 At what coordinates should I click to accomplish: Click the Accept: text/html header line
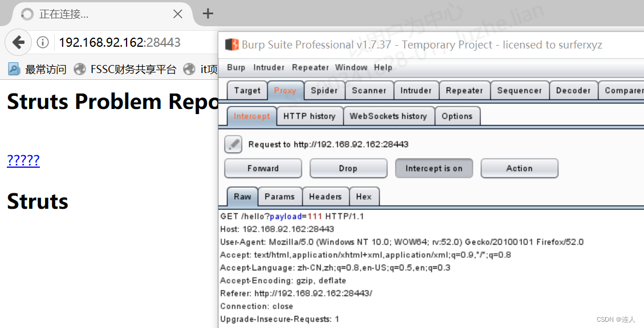365,255
